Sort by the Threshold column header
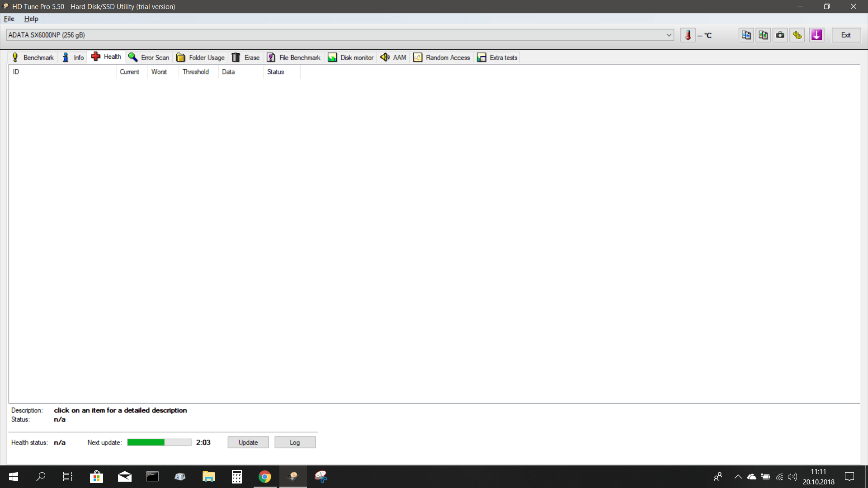The image size is (868, 488). click(196, 72)
